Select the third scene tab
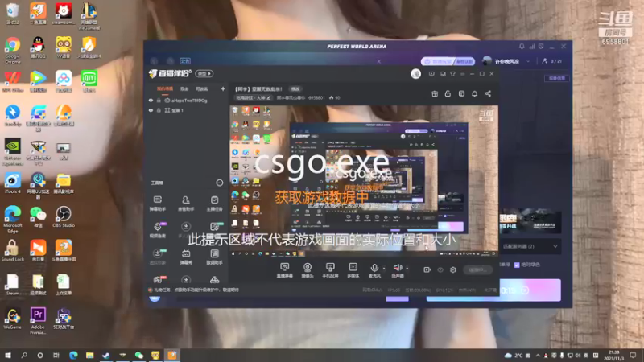Image resolution: width=644 pixels, height=362 pixels. [202, 88]
